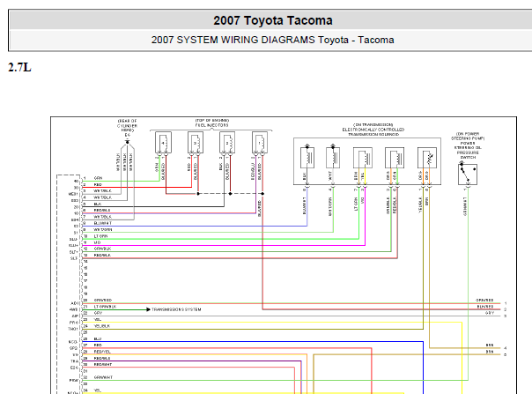Select the power steering oil pressure switch symbol
This screenshot has height=394, width=532.
pyautogui.click(x=468, y=174)
